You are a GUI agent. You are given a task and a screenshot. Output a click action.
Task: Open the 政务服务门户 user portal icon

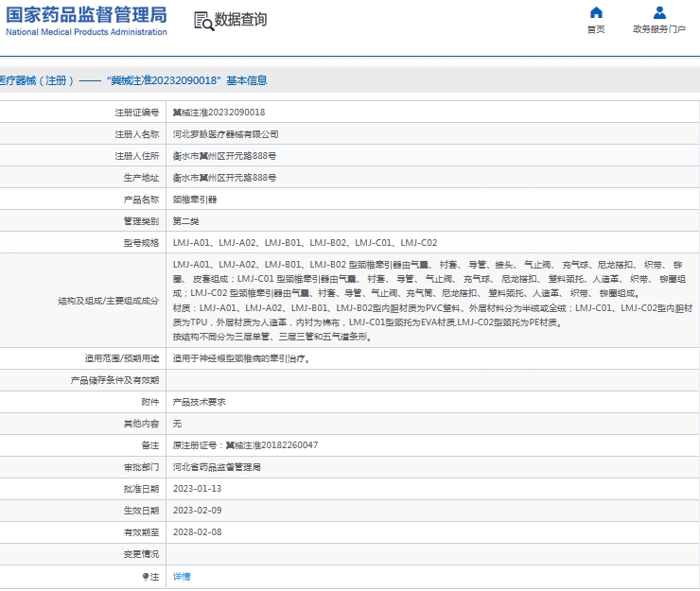(659, 12)
